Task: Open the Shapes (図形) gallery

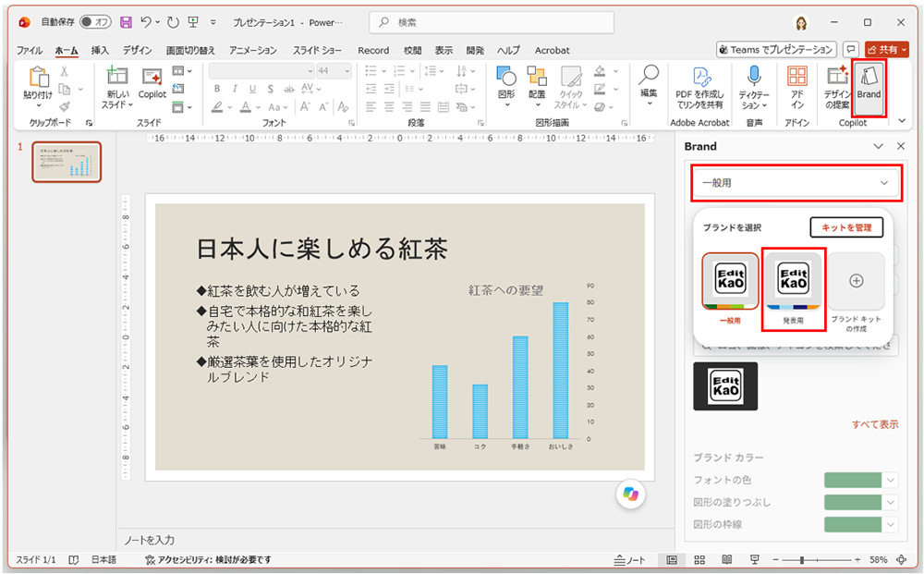Action: pyautogui.click(x=506, y=86)
